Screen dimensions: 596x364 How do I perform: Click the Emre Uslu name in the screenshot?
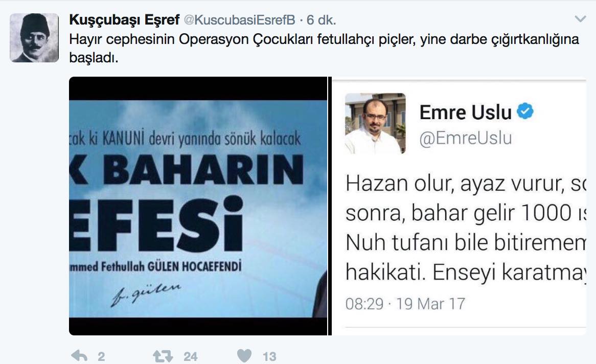[x=466, y=112]
